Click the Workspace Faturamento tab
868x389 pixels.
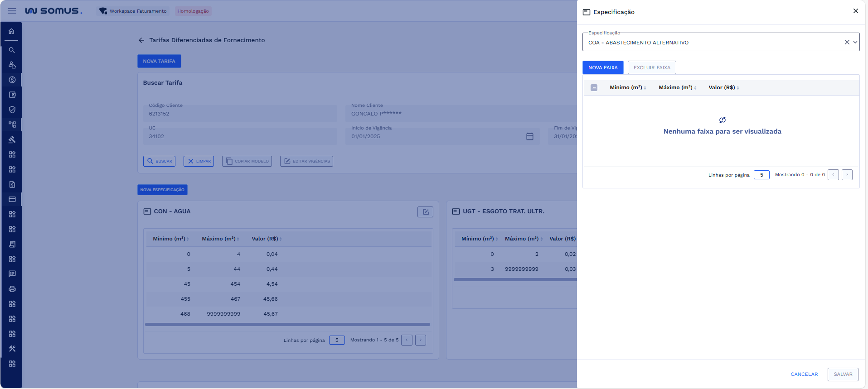133,11
